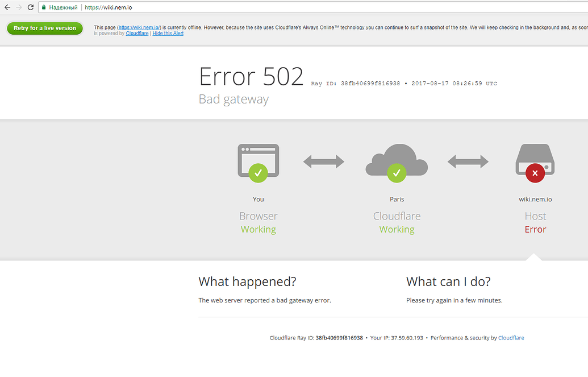The height and width of the screenshot is (377, 588).
Task: Click the browser window icon with green check
Action: (258, 163)
